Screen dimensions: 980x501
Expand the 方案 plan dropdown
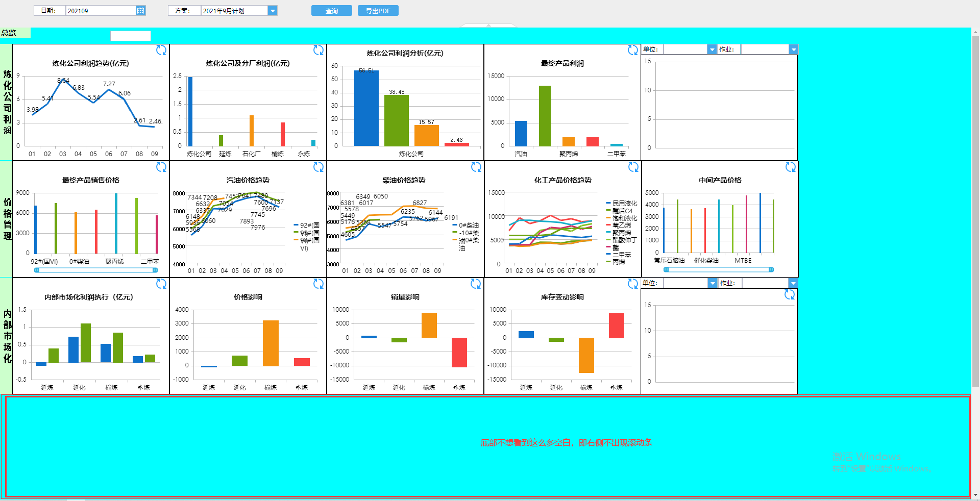(273, 10)
